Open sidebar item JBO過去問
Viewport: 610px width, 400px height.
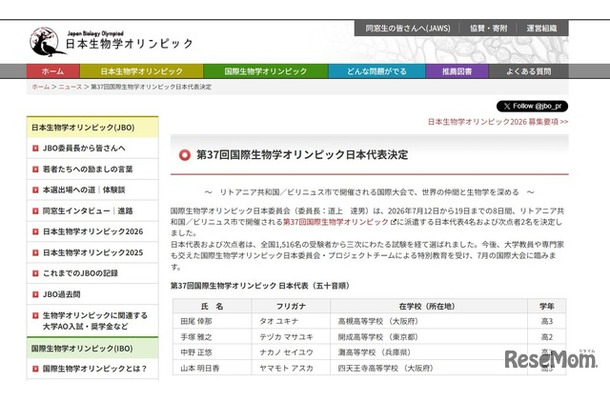pyautogui.click(x=93, y=295)
